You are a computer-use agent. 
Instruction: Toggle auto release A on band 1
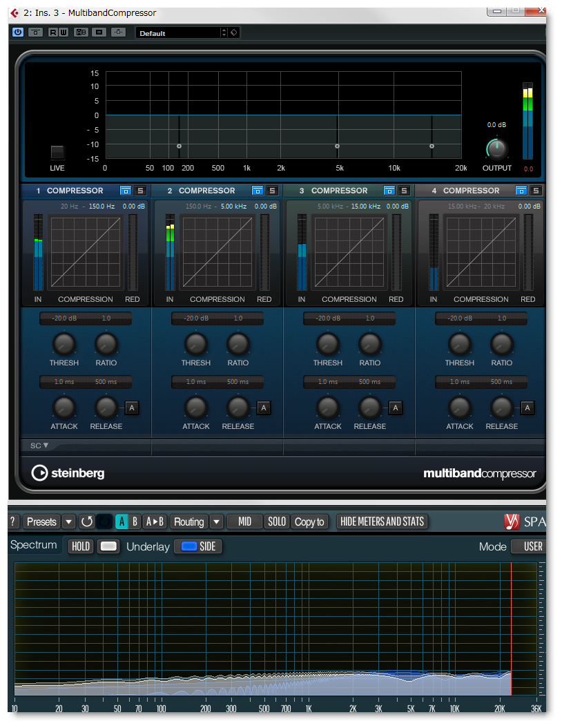coord(132,408)
